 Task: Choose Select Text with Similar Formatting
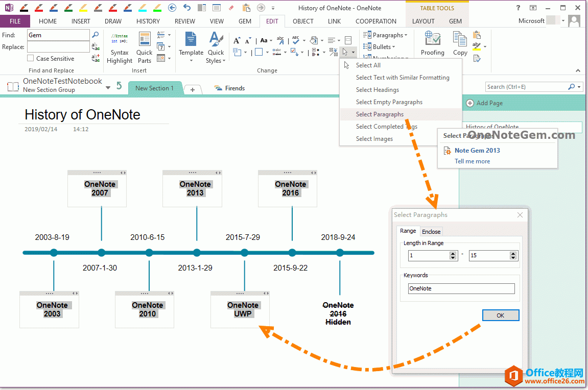click(x=401, y=78)
